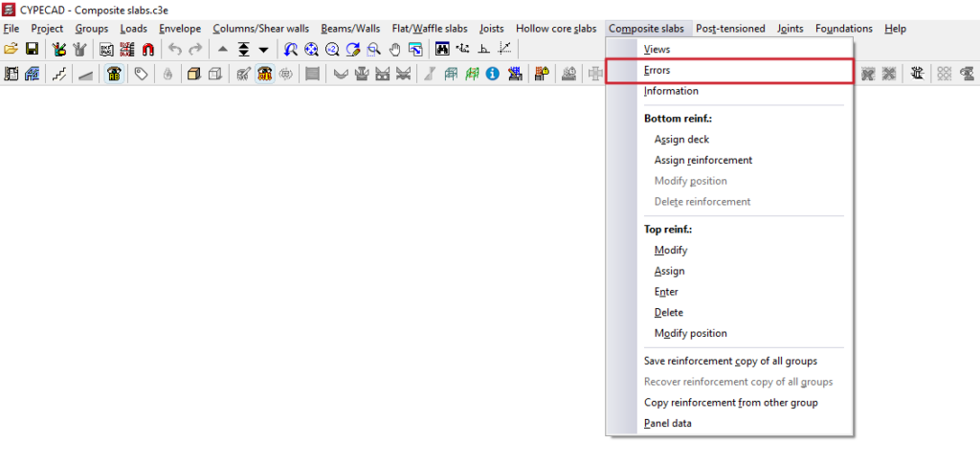Click the brick wall with padlock icon
The width and height of the screenshot is (980, 464).
click(x=542, y=75)
